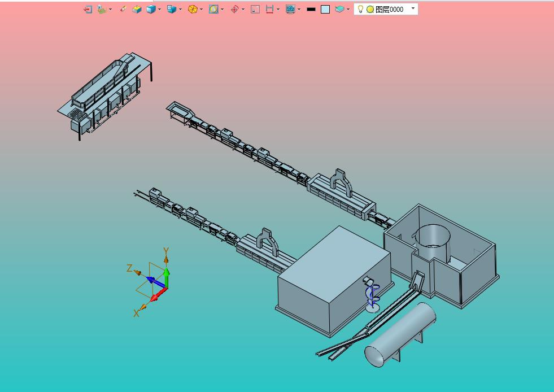Click the yellow circle layer color indicator
Viewport: 554px width, 392px height.
(x=370, y=10)
